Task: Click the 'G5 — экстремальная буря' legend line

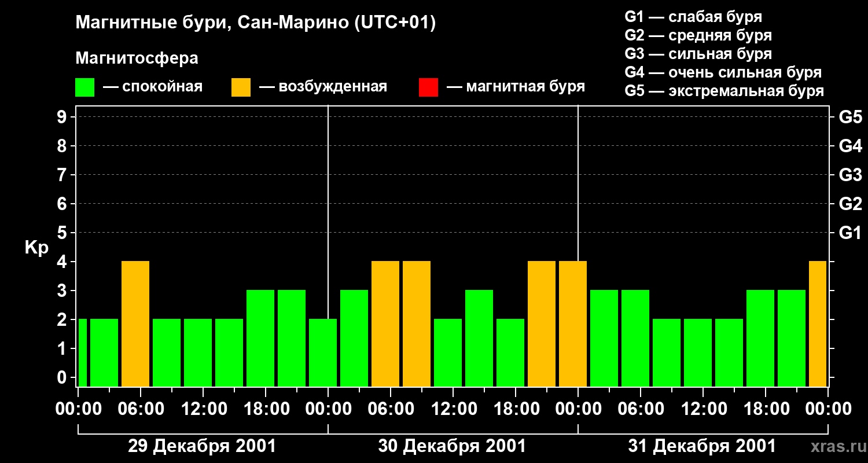Action: coord(724,91)
